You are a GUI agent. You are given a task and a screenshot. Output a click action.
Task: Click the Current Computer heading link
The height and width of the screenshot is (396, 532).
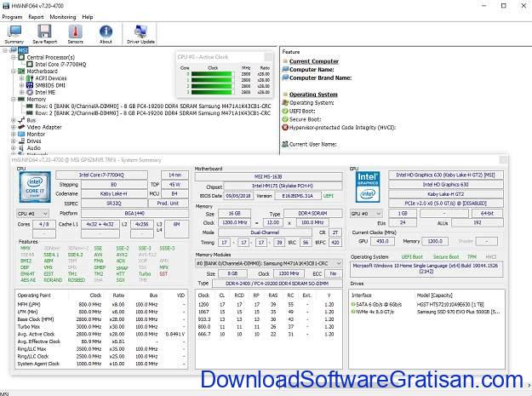pyautogui.click(x=314, y=61)
